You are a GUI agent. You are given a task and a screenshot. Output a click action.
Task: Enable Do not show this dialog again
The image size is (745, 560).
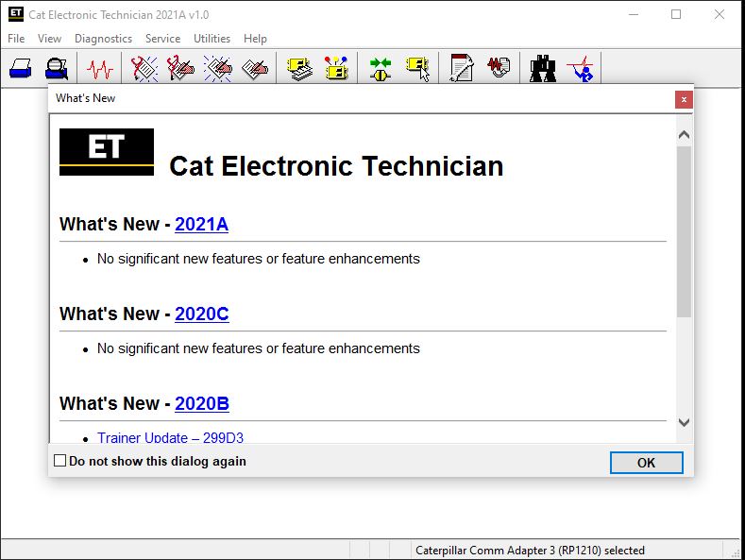[x=59, y=461]
